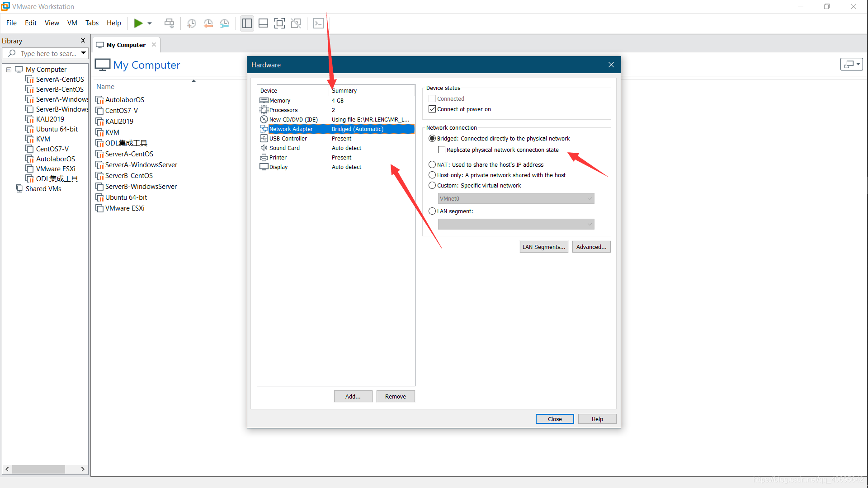Image resolution: width=868 pixels, height=488 pixels.
Task: Click the Remove hardware button
Action: pos(396,397)
